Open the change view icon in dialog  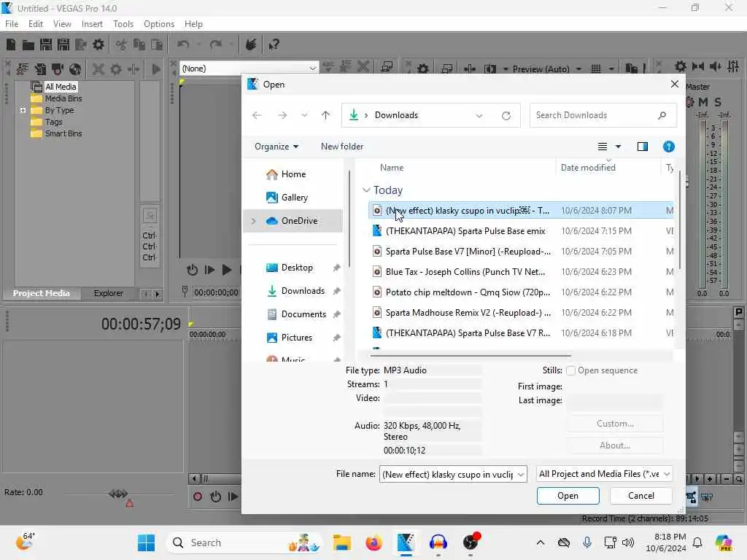[x=603, y=147]
